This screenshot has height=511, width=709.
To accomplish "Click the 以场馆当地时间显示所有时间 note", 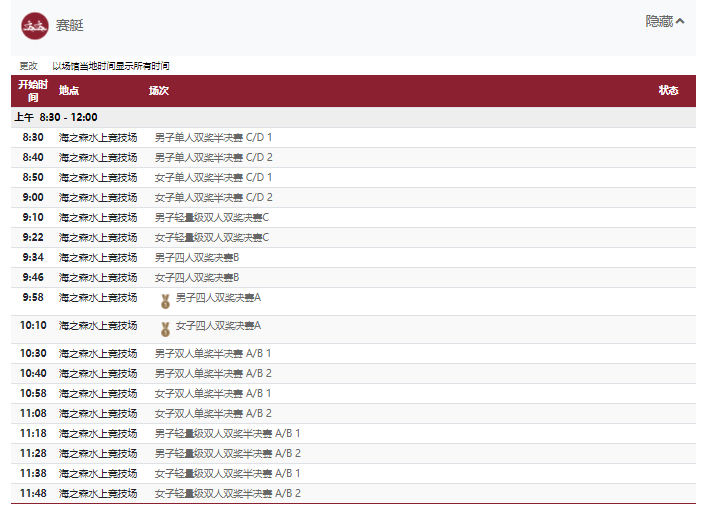I will point(111,66).
